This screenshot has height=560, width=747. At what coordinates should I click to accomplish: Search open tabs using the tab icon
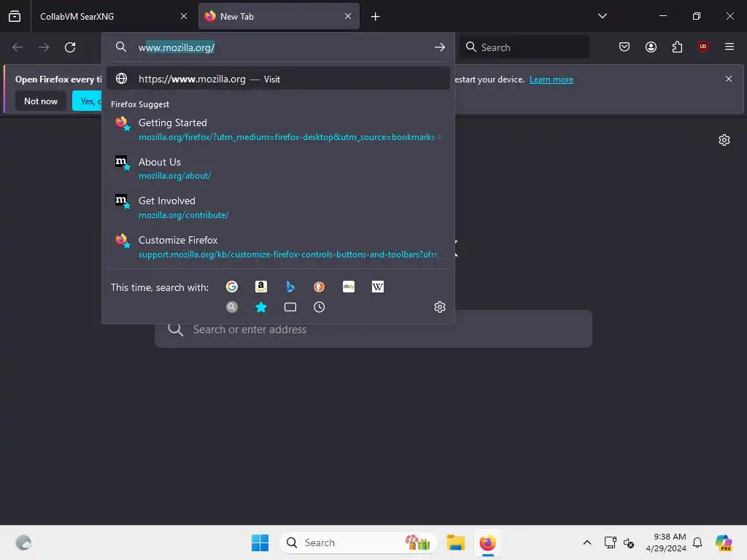click(290, 307)
